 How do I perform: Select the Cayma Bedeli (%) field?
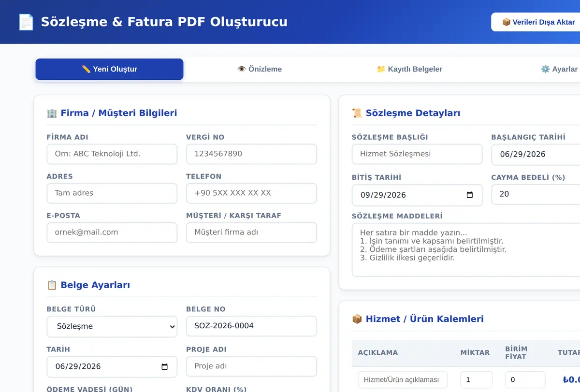pyautogui.click(x=536, y=194)
